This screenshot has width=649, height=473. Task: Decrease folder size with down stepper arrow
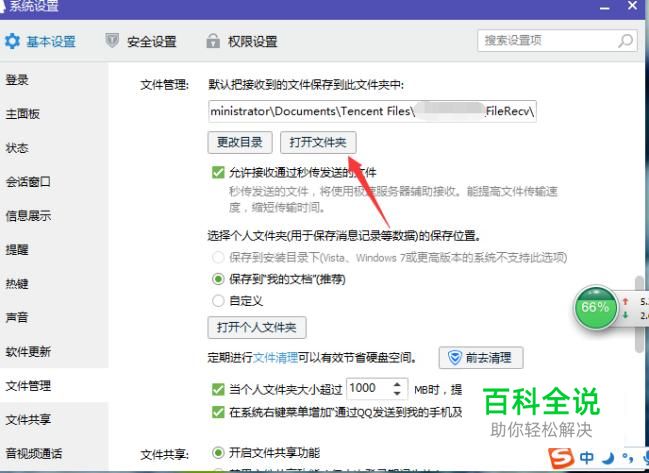tap(397, 393)
